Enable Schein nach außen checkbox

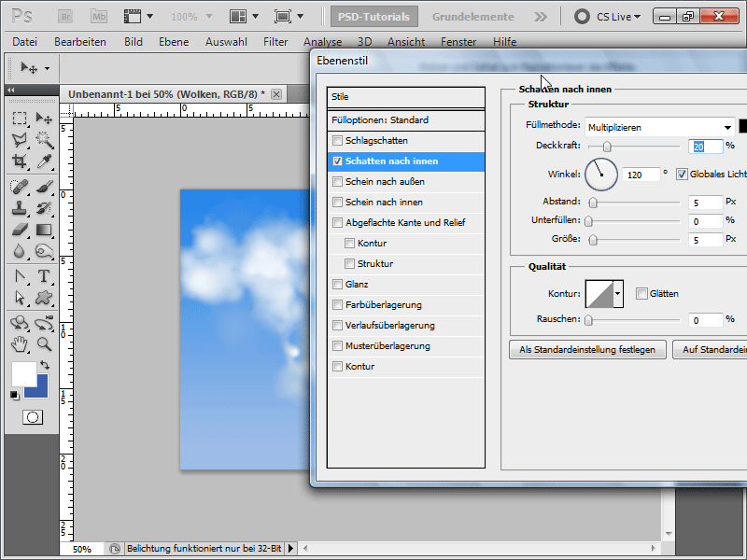337,181
